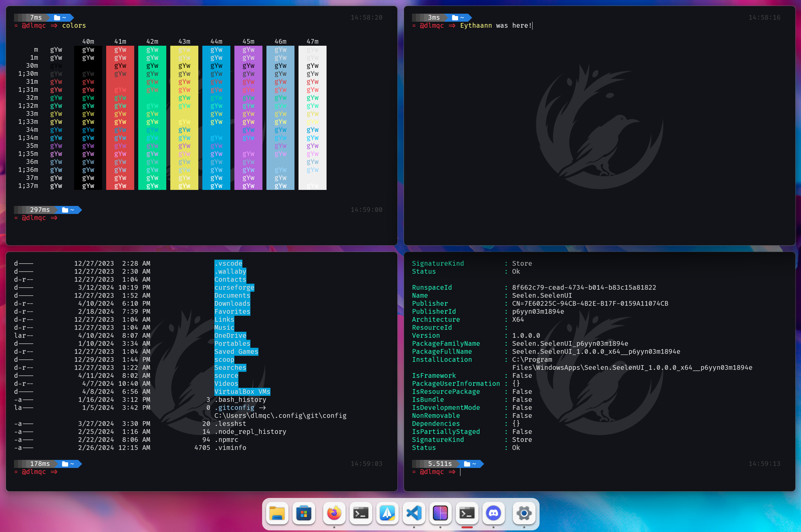Open the terminal icon next to Firefox
Screen dimensions: 801x532
pos(361,513)
